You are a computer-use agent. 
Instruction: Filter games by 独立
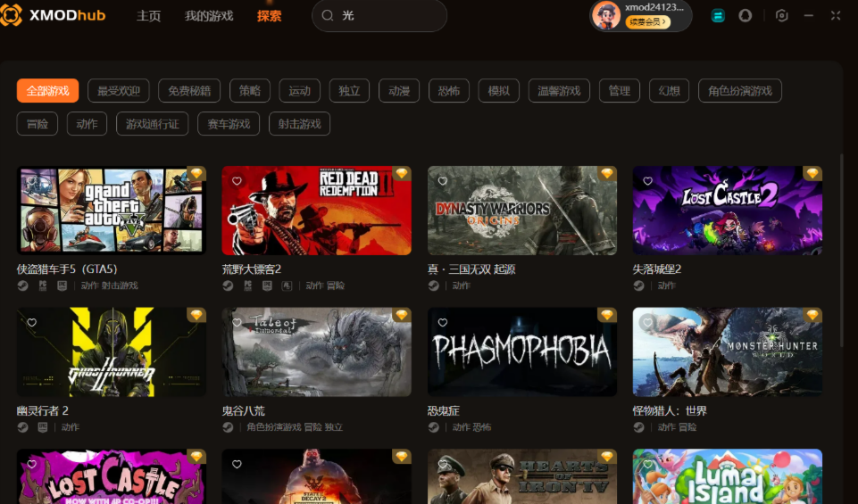(x=349, y=91)
